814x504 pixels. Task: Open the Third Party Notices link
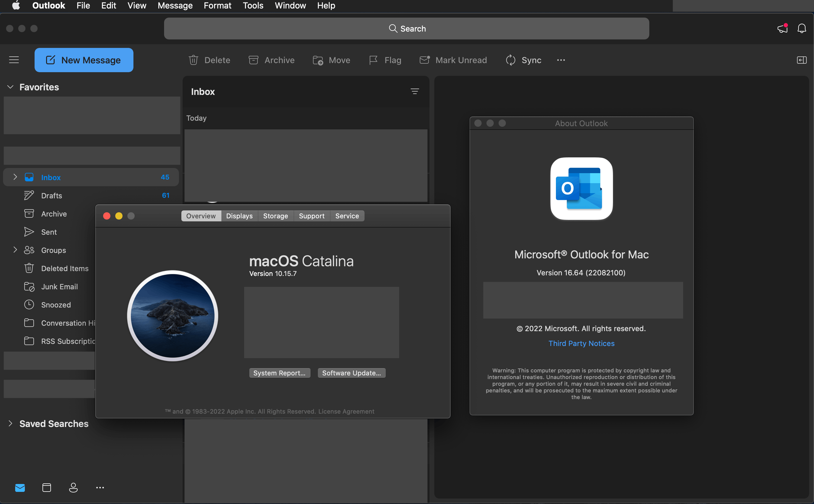click(581, 343)
